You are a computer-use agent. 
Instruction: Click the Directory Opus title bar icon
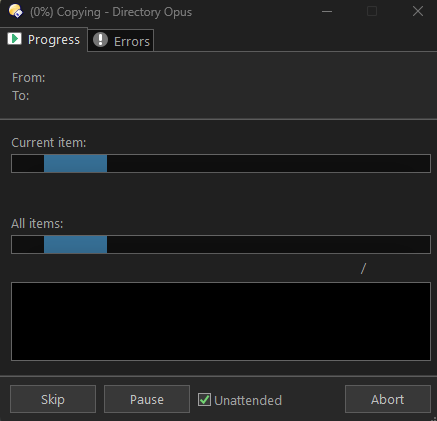tap(16, 11)
